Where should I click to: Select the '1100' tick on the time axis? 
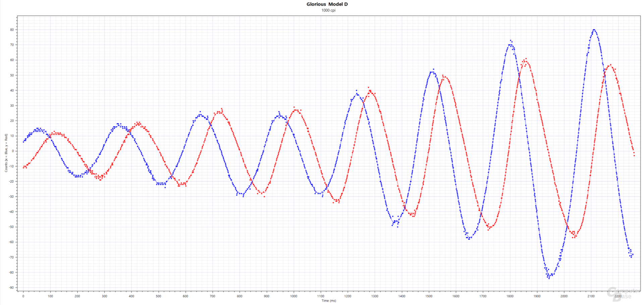tap(321, 296)
